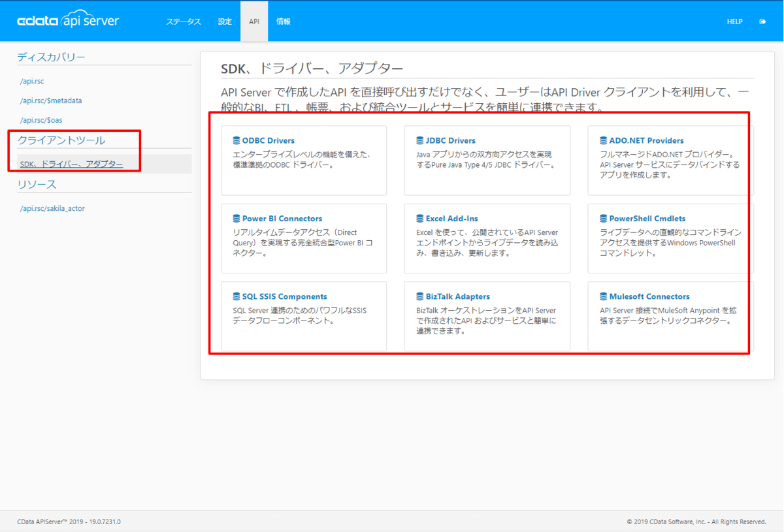This screenshot has width=784, height=532.
Task: Click the database icon beside Excel Add-Ins
Action: coord(420,219)
